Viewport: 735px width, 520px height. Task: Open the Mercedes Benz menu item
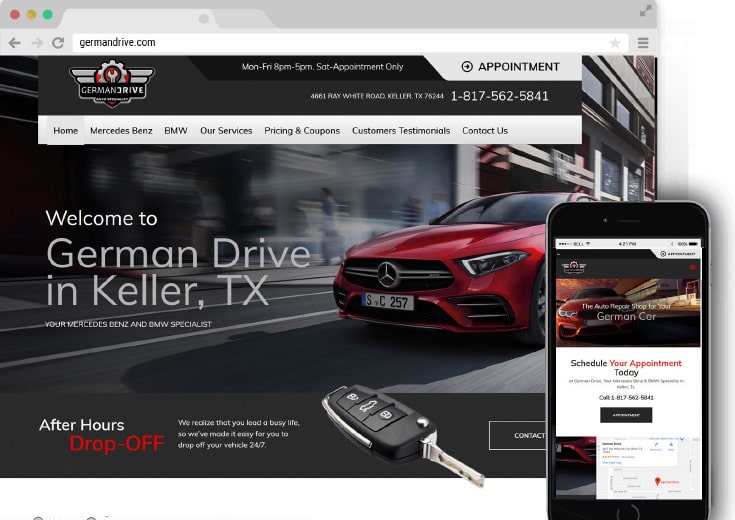121,131
